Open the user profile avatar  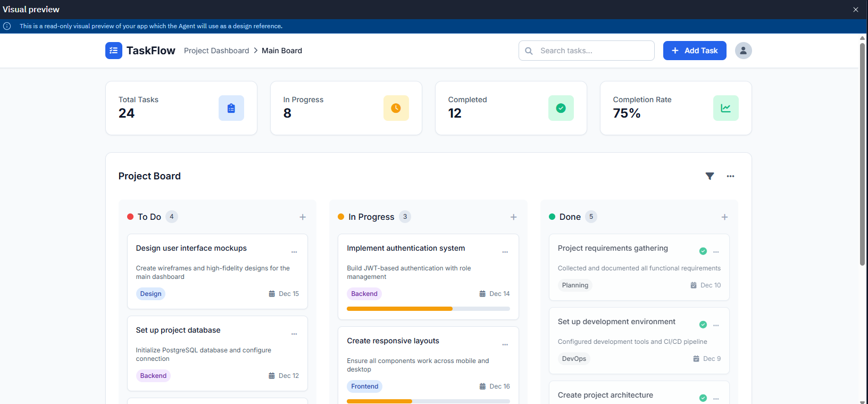pyautogui.click(x=743, y=51)
